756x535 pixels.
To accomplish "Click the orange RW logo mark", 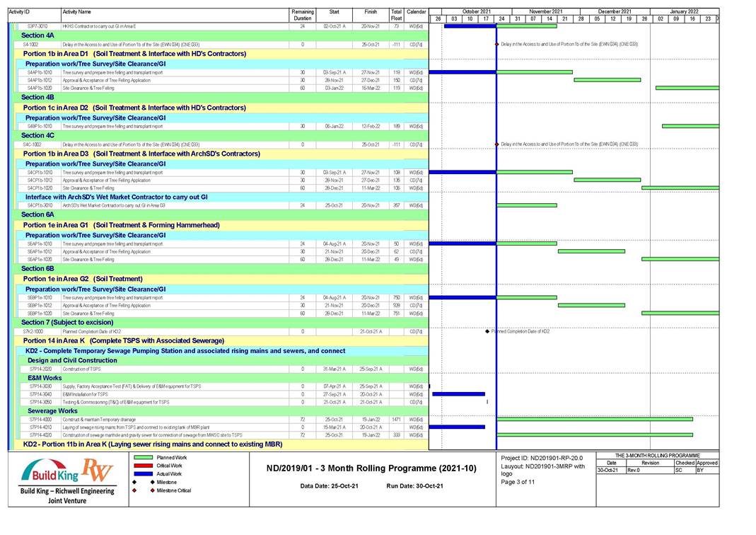I will pos(98,469).
